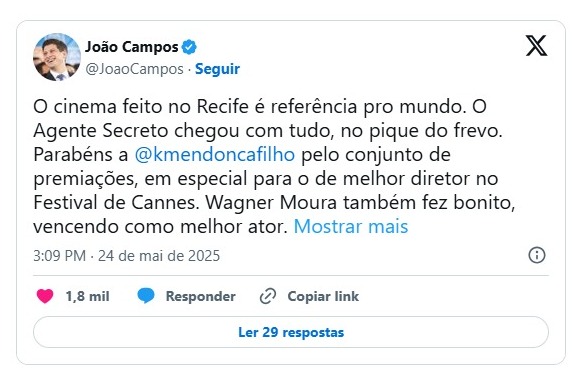This screenshot has width=583, height=379.
Task: Click the tweet body text
Action: tap(274, 167)
